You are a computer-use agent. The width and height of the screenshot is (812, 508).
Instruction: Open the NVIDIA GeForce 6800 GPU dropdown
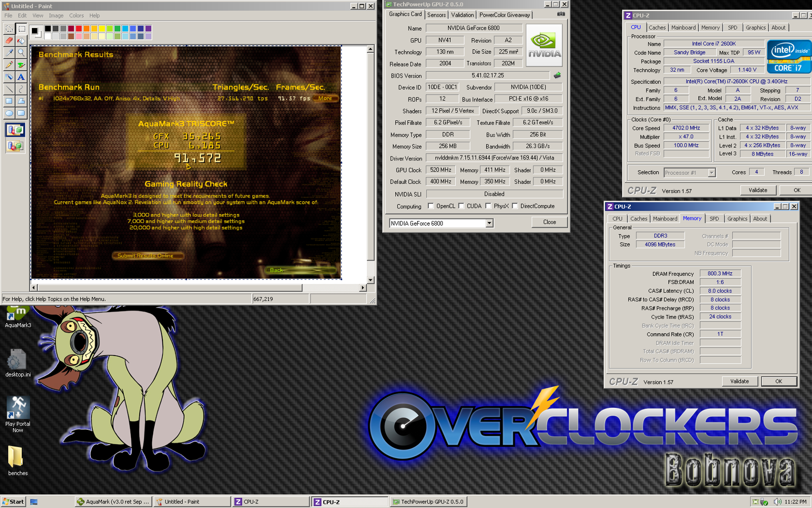pyautogui.click(x=489, y=223)
